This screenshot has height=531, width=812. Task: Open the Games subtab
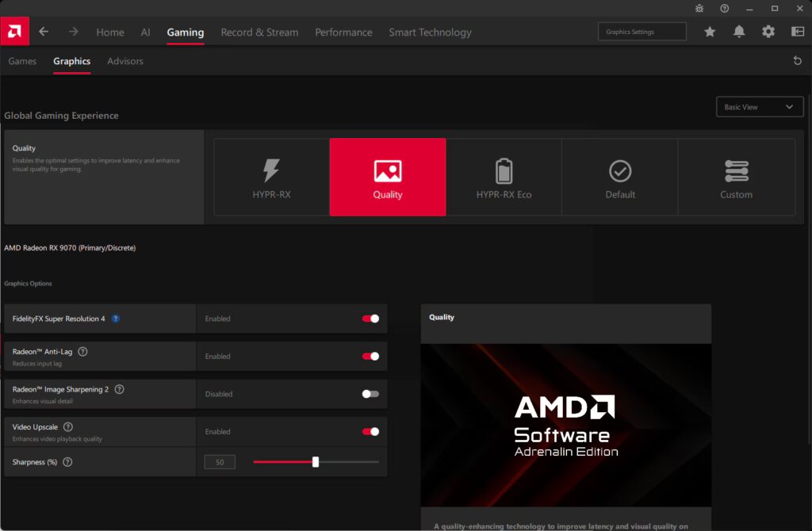[22, 61]
